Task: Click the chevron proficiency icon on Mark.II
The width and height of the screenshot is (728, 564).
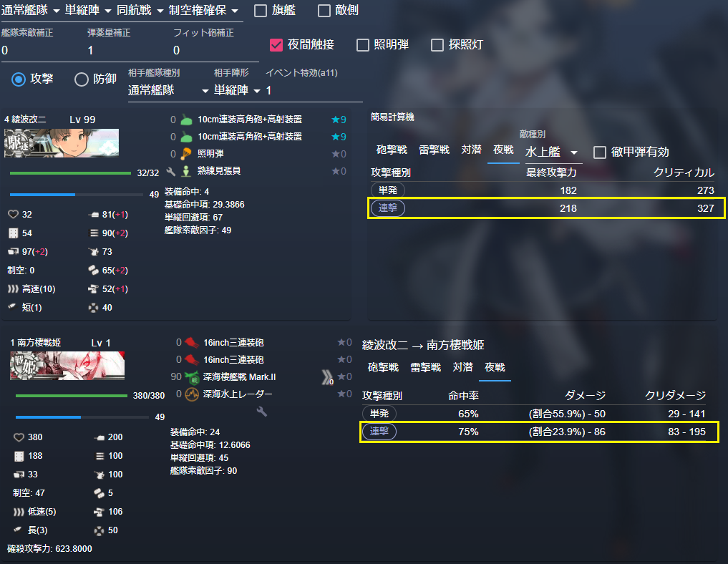Action: [x=327, y=377]
